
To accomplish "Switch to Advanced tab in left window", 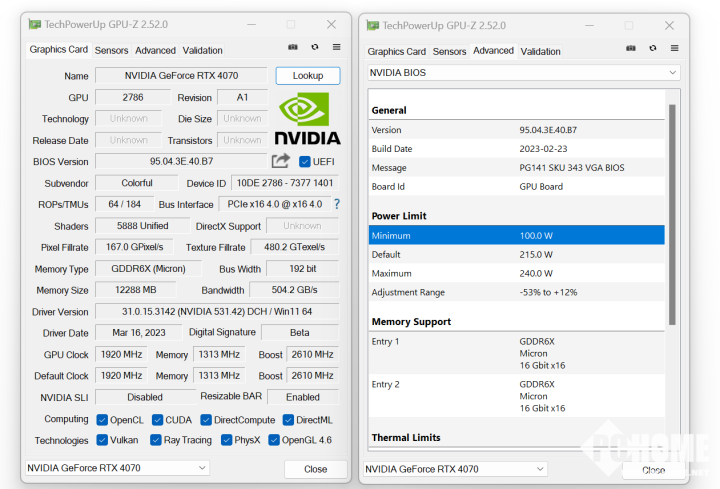I will point(155,51).
